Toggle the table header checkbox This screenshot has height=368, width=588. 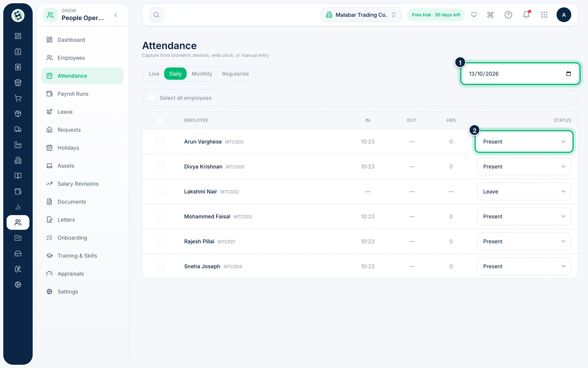[160, 120]
